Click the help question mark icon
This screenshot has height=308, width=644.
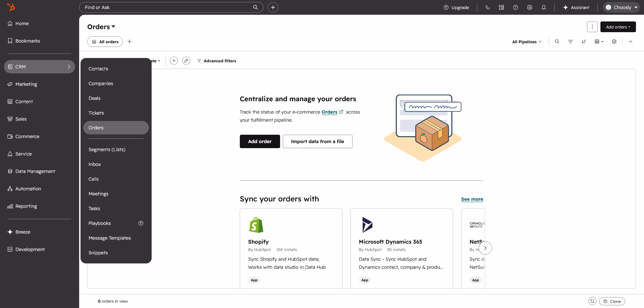(x=516, y=7)
